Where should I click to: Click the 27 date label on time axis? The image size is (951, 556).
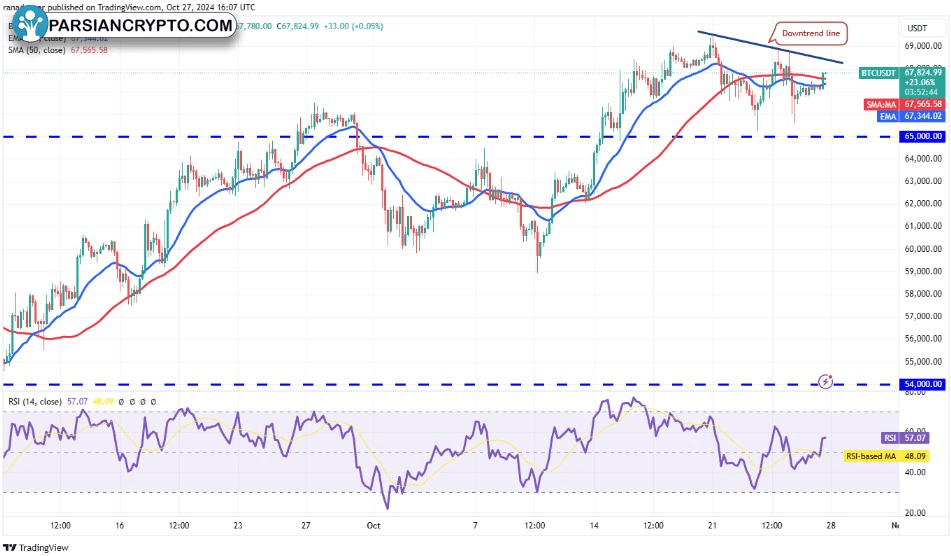coord(306,526)
